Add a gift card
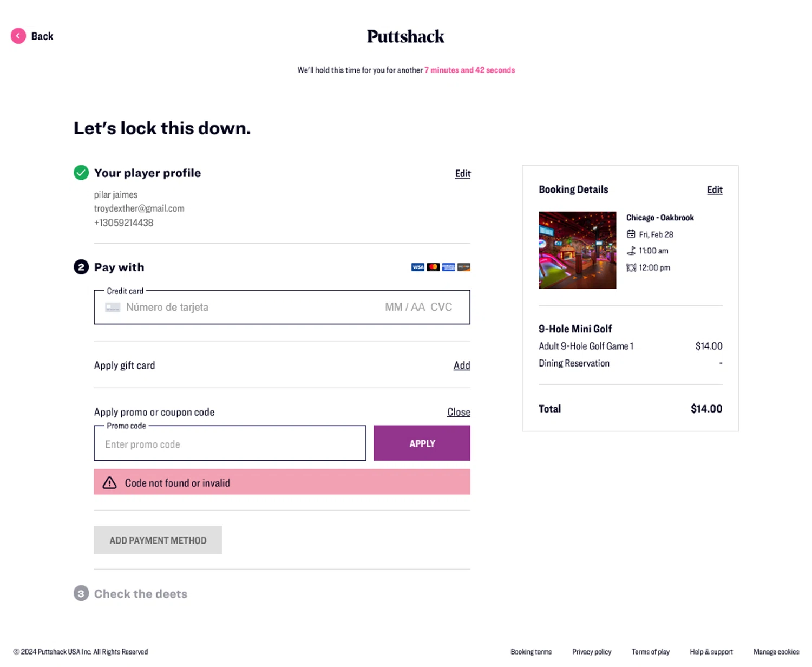 (x=461, y=365)
